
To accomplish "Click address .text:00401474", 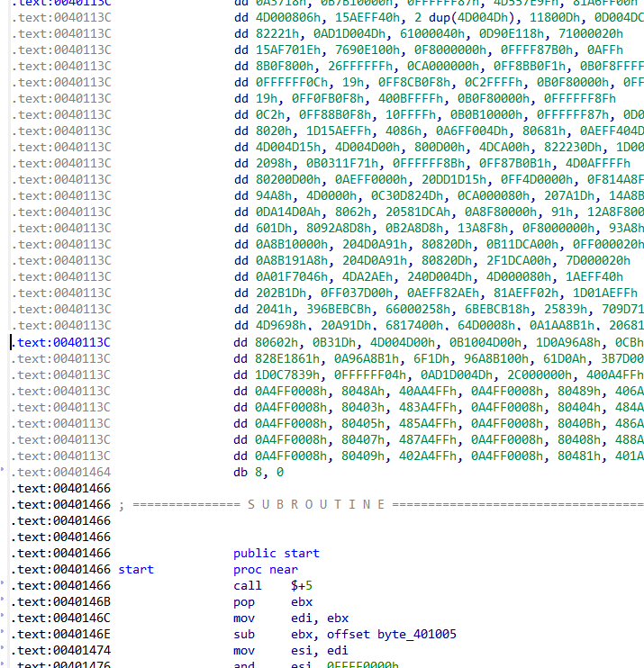I will (60, 651).
